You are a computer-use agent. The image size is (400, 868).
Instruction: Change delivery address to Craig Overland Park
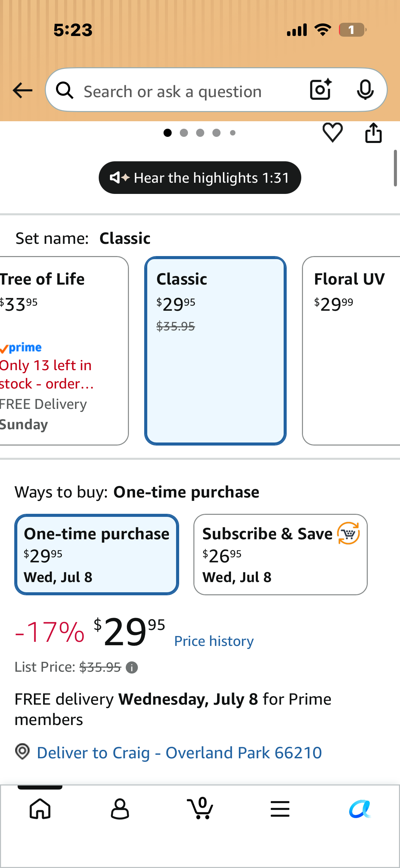179,753
